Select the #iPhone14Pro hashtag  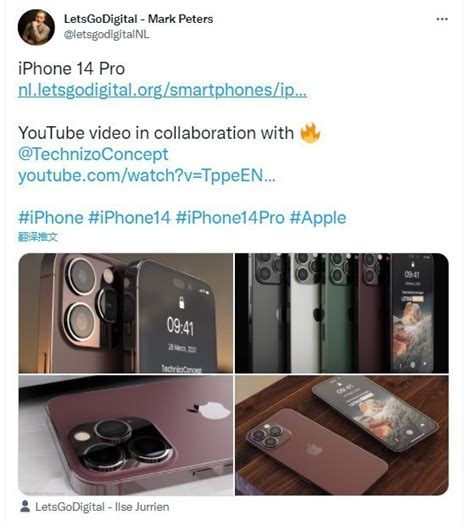click(230, 217)
